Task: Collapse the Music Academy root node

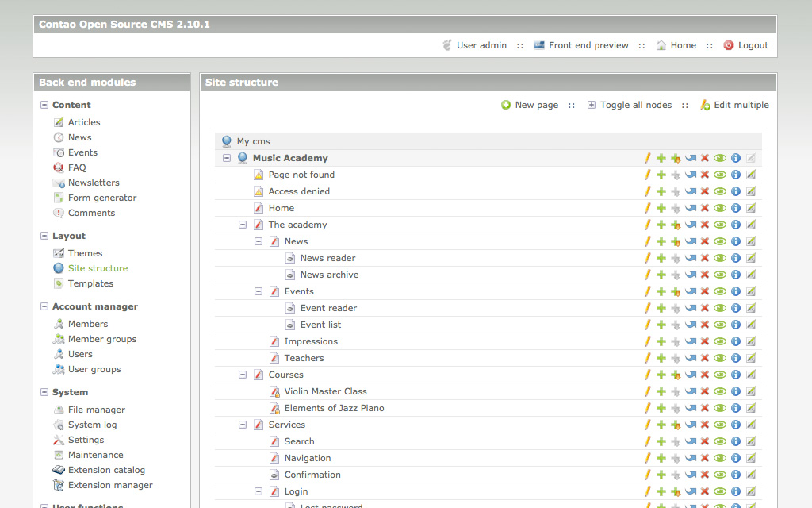Action: coord(227,158)
